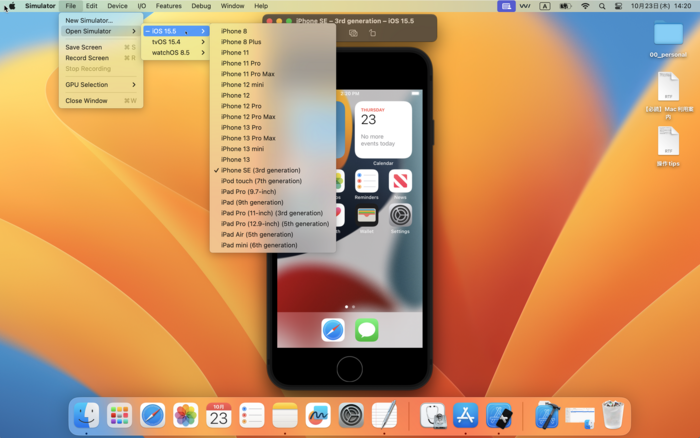Open the 00_personal folder on the desktop
700x438 pixels.
click(x=668, y=37)
